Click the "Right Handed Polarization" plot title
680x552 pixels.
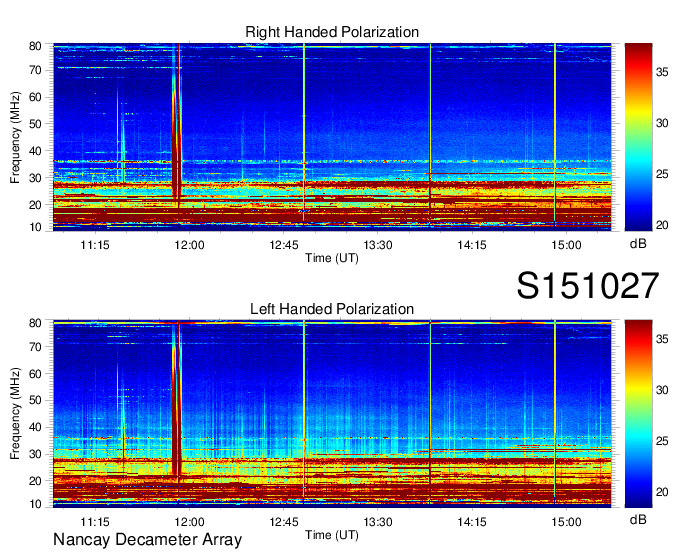tap(332, 32)
